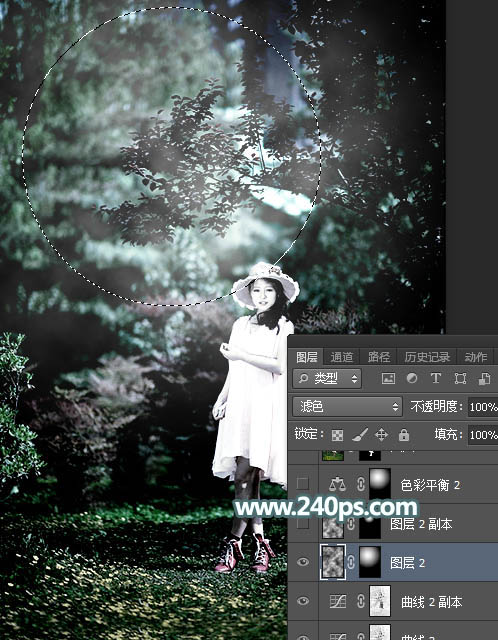Viewport: 498px width, 640px height.
Task: Click the 填充 fill label
Action: point(449,435)
